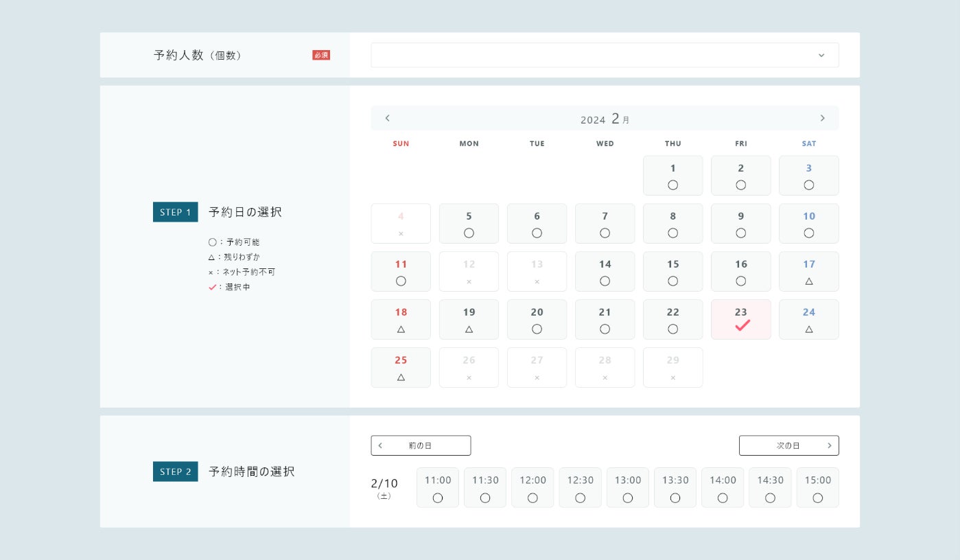Select Saturday February 10 date cell

pyautogui.click(x=809, y=224)
